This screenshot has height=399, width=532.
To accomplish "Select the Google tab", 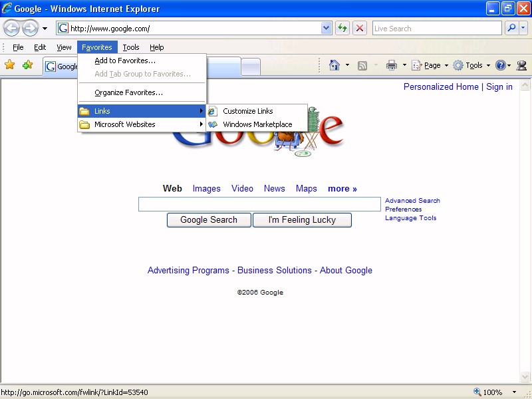I will (61, 66).
